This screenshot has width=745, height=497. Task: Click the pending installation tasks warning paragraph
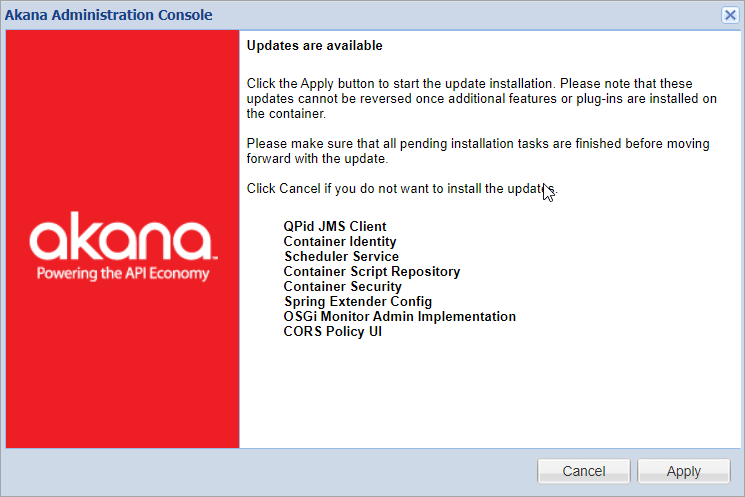click(478, 151)
